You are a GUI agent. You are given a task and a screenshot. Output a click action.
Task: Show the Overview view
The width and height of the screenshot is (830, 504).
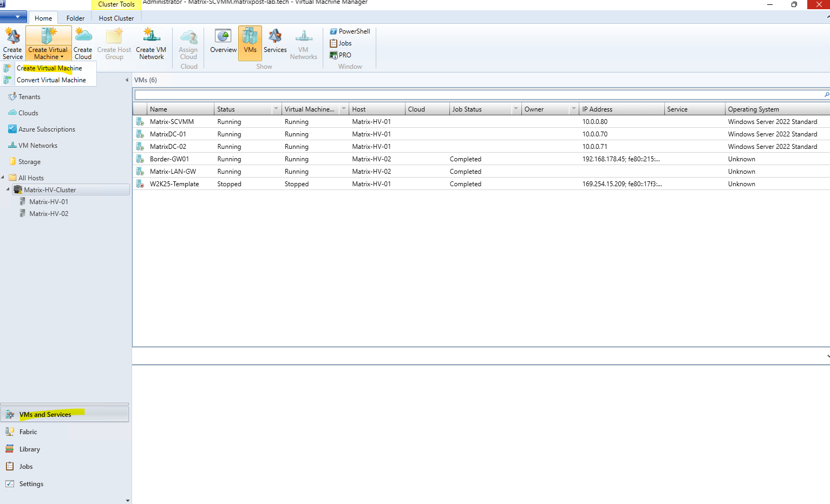223,42
